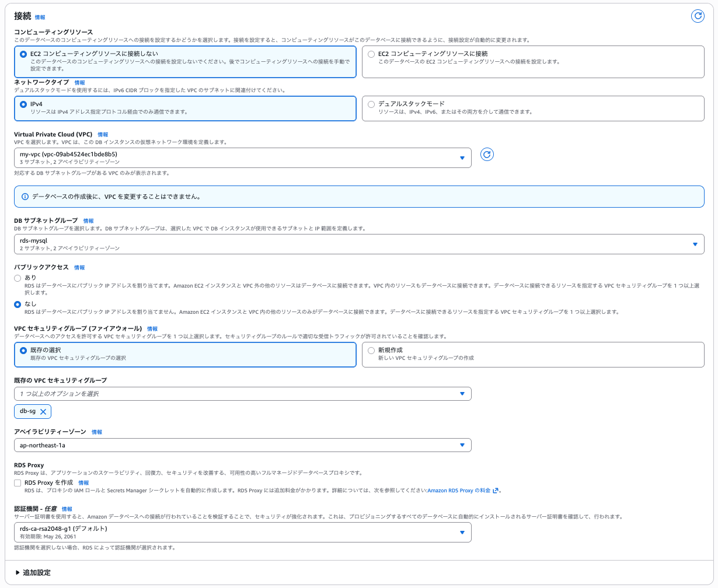This screenshot has width=718, height=588.
Task: Switch network type to デュアルスタックモード
Action: 371,104
